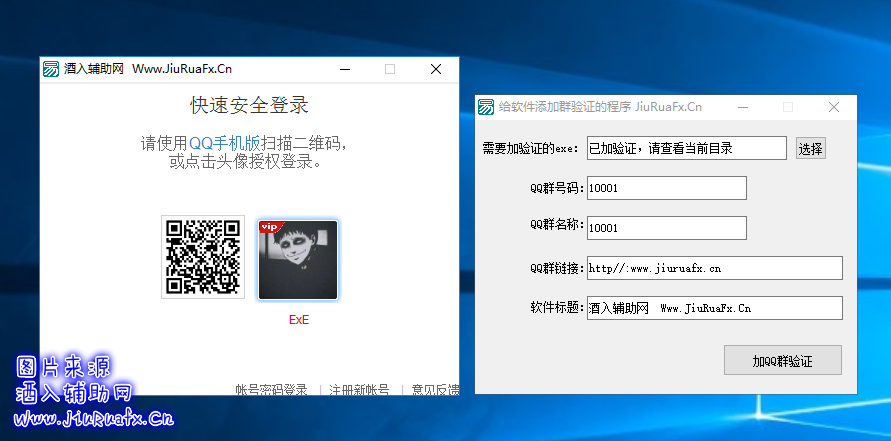This screenshot has width=891, height=441.
Task: Click the QR code in the login window
Action: tap(203, 257)
